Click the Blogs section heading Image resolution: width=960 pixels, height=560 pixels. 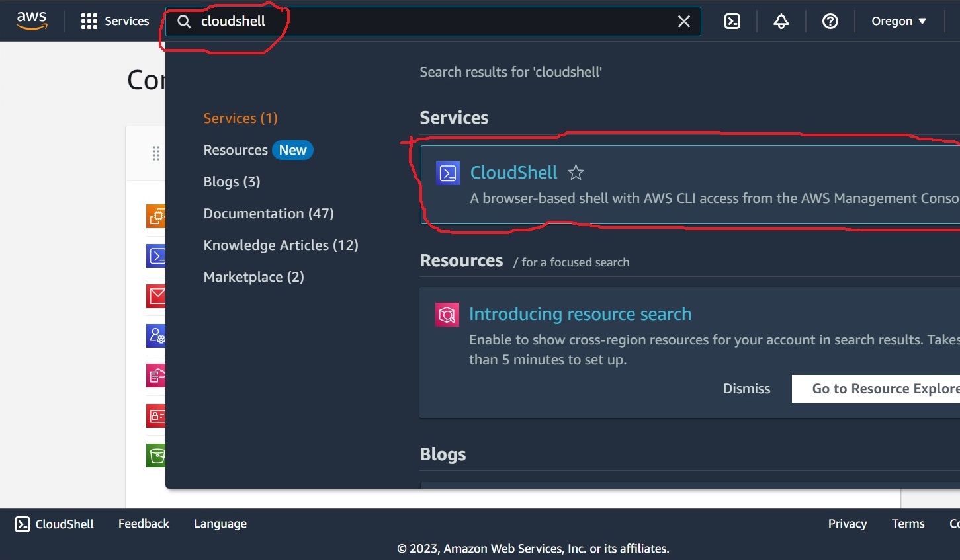pyautogui.click(x=443, y=455)
